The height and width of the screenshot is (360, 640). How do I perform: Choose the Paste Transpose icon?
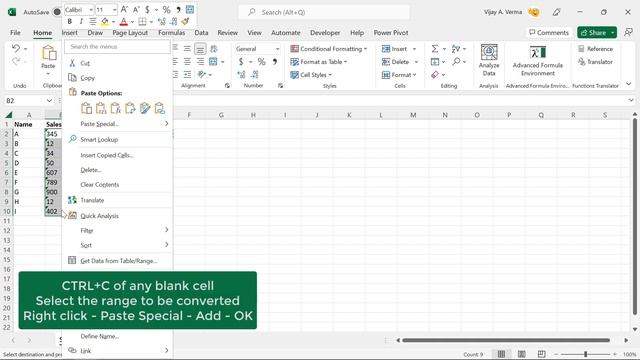130,108
